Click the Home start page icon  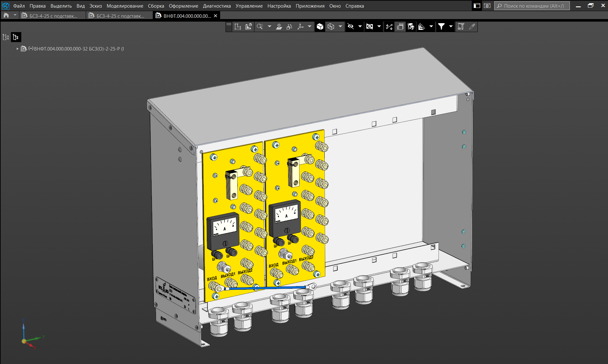6,16
